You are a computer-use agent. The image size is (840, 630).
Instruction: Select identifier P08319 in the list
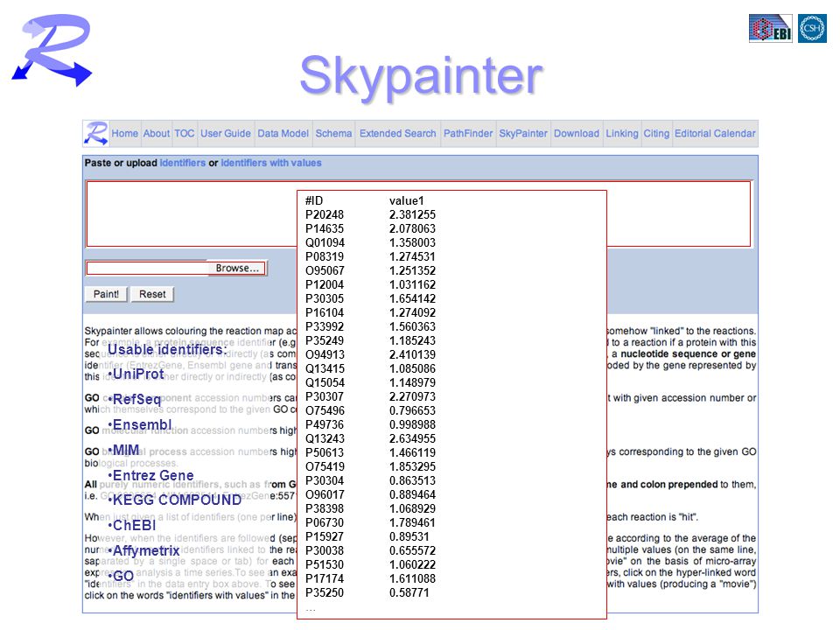coord(324,256)
